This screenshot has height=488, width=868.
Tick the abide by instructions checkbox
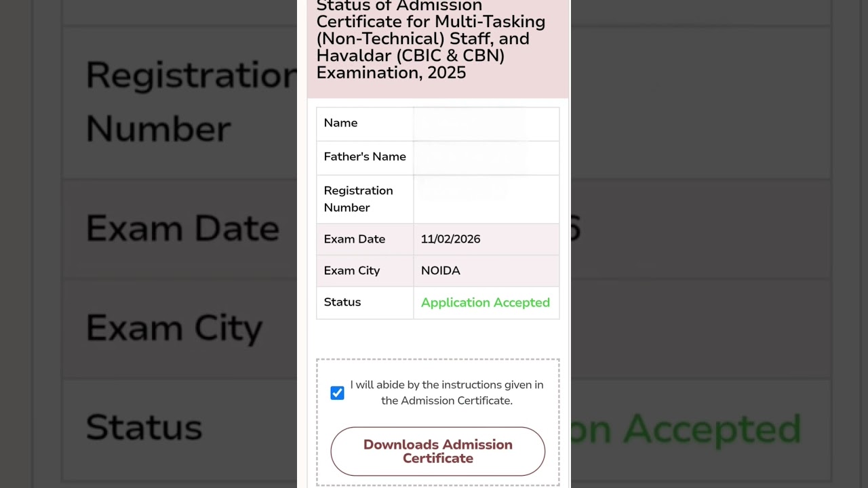[x=337, y=393]
